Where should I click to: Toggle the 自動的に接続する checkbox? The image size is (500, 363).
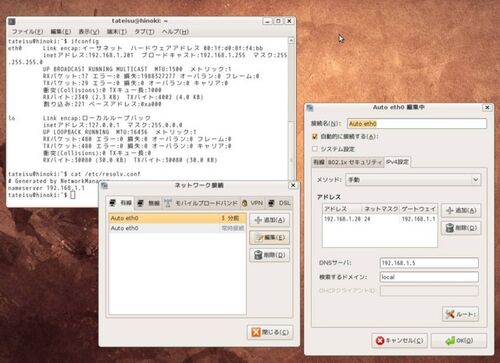click(x=315, y=136)
